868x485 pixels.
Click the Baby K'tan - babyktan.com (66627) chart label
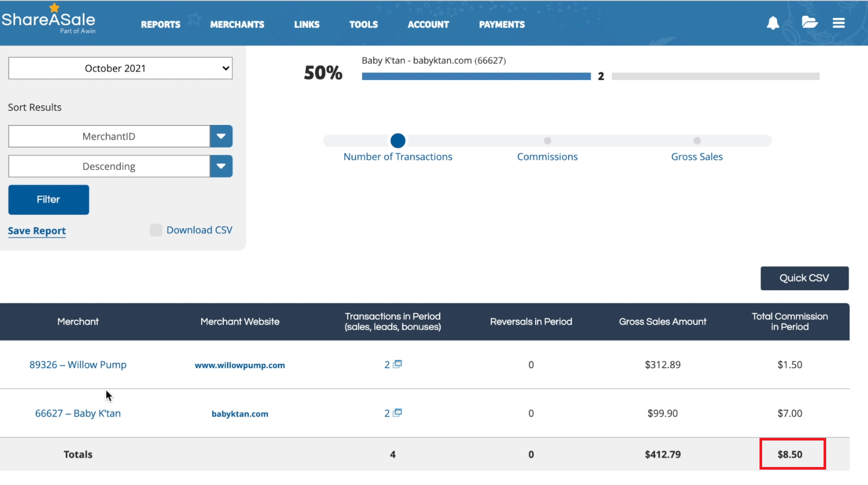click(434, 60)
